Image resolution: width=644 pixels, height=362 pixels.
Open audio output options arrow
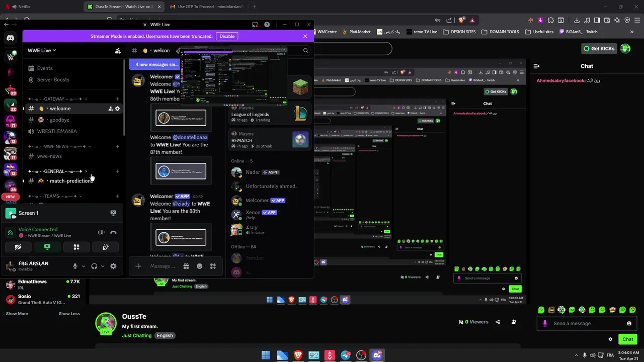click(102, 266)
